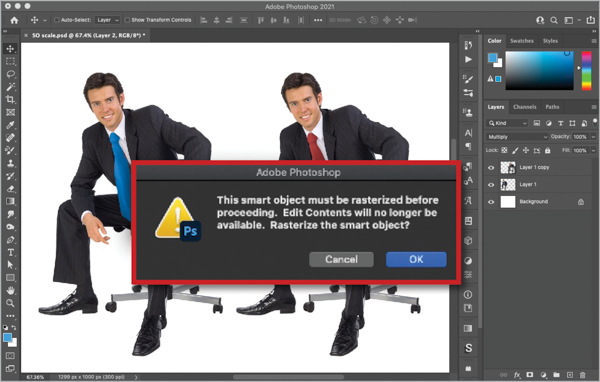Select the Color panel tab
The image size is (600, 382).
[x=494, y=41]
